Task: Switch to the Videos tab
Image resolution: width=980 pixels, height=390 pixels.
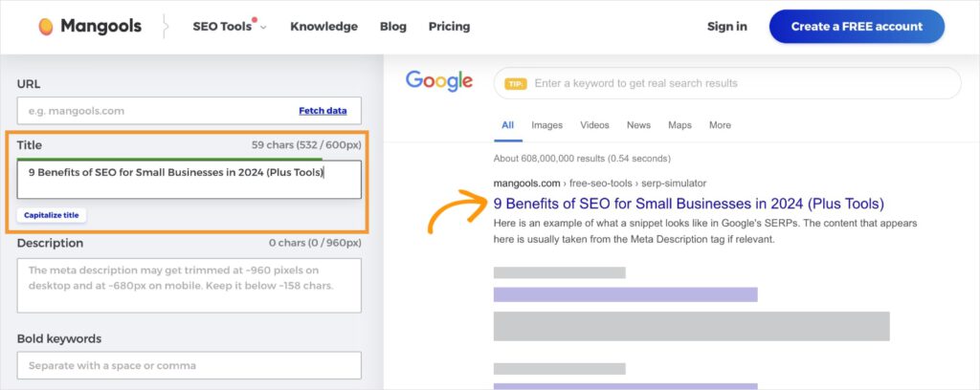Action: pos(594,125)
